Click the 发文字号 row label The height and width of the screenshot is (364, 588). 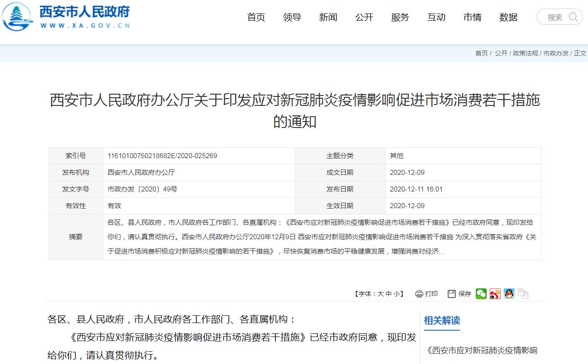click(x=76, y=189)
